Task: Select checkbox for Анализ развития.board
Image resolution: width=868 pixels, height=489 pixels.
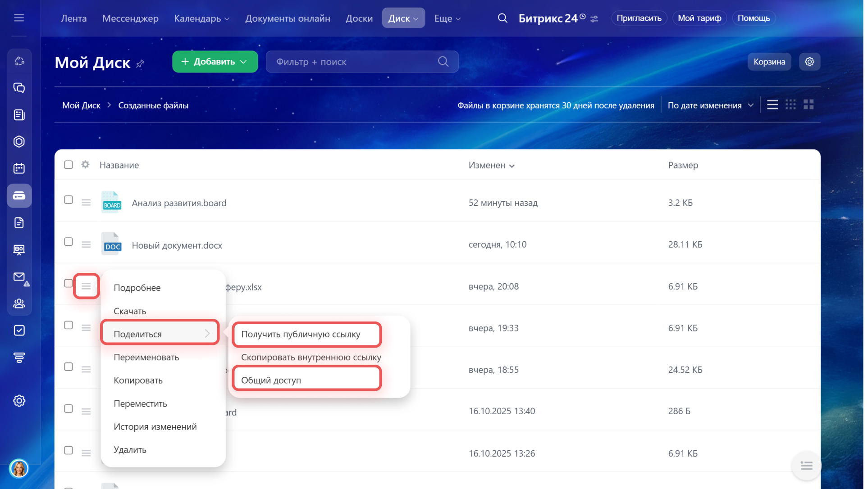Action: [69, 200]
